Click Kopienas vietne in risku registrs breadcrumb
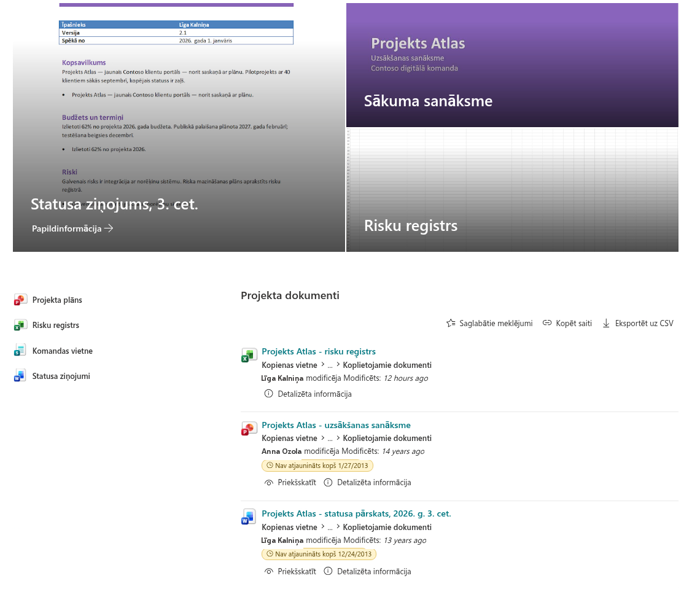700x589 pixels. point(289,365)
